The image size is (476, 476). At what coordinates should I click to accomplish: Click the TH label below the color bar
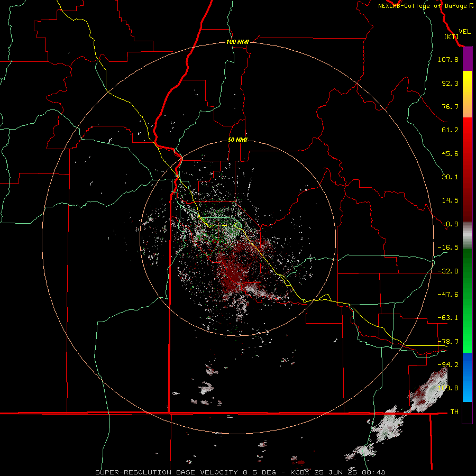[x=454, y=412]
